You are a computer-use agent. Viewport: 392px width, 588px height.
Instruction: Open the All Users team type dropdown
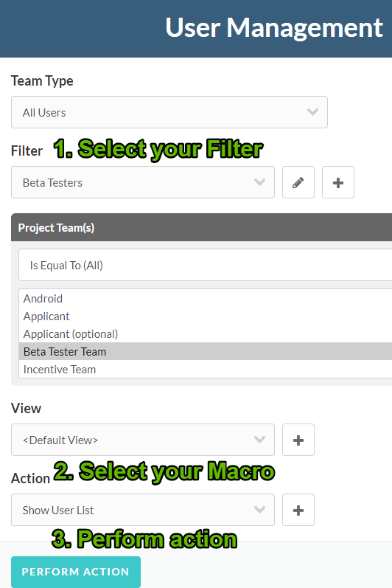click(x=169, y=112)
